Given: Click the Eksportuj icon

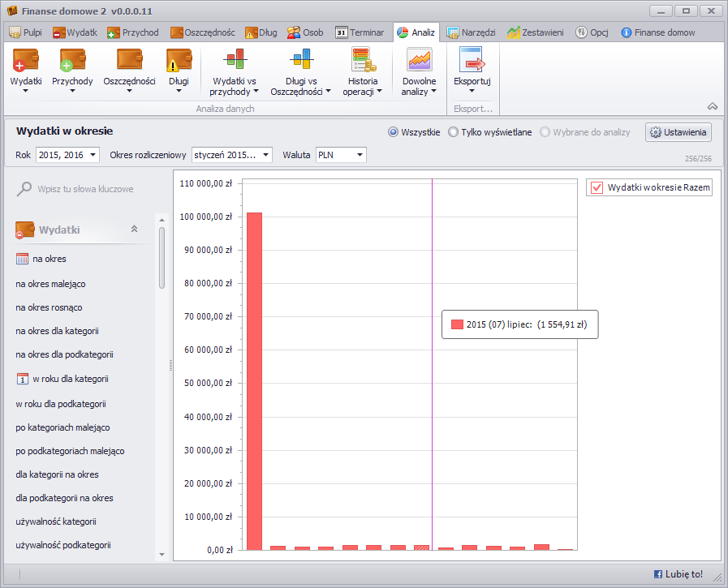Looking at the screenshot, I should pyautogui.click(x=472, y=62).
